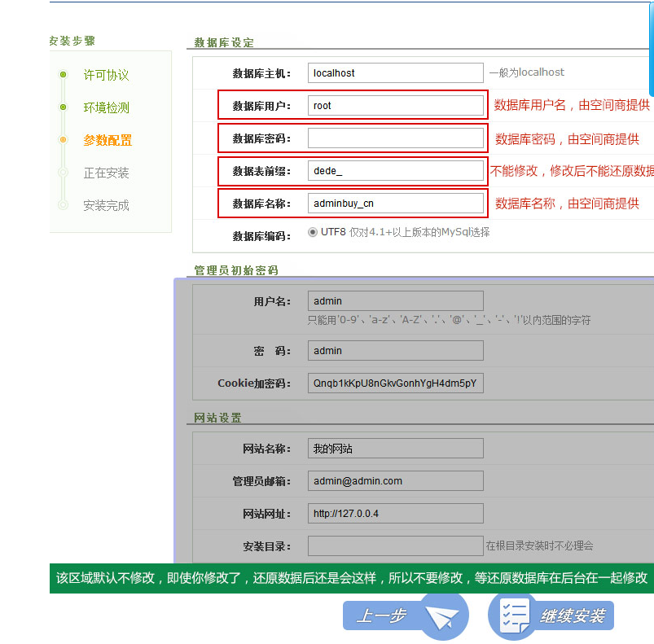Click the 网站名称 我的网站 input field

[395, 448]
